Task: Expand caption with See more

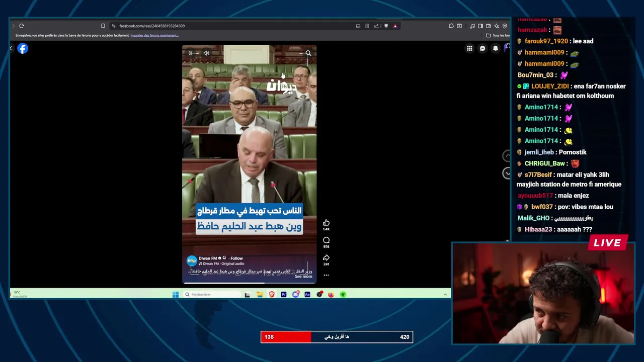Action: tap(303, 277)
